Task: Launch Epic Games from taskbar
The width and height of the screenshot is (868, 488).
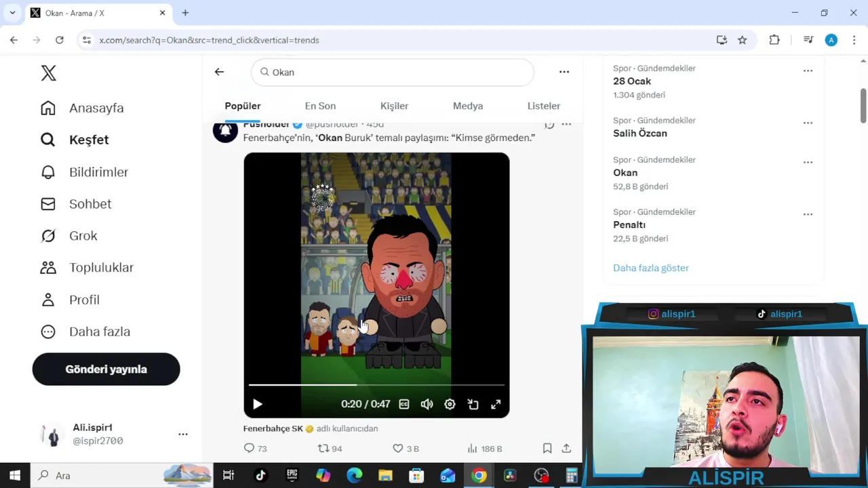Action: 292,476
